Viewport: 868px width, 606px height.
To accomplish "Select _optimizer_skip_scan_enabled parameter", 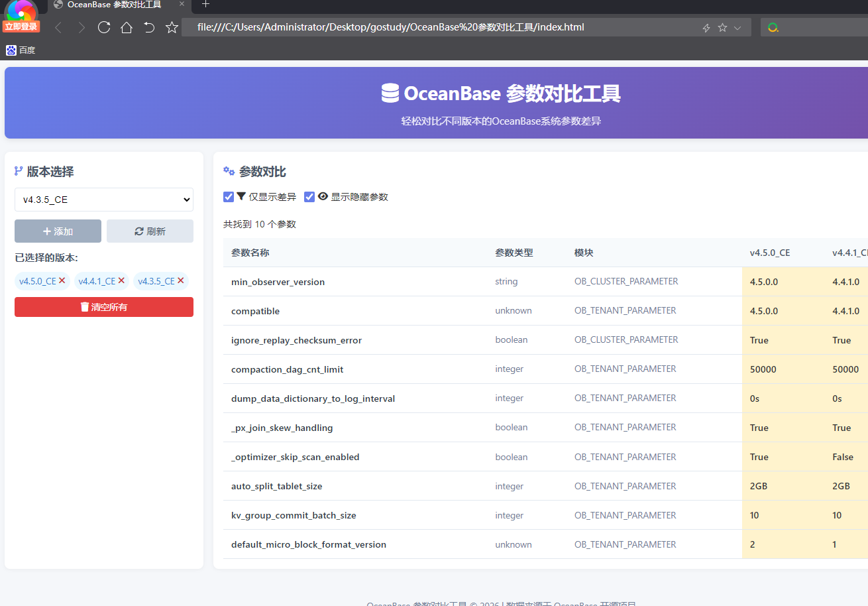I will [x=295, y=457].
